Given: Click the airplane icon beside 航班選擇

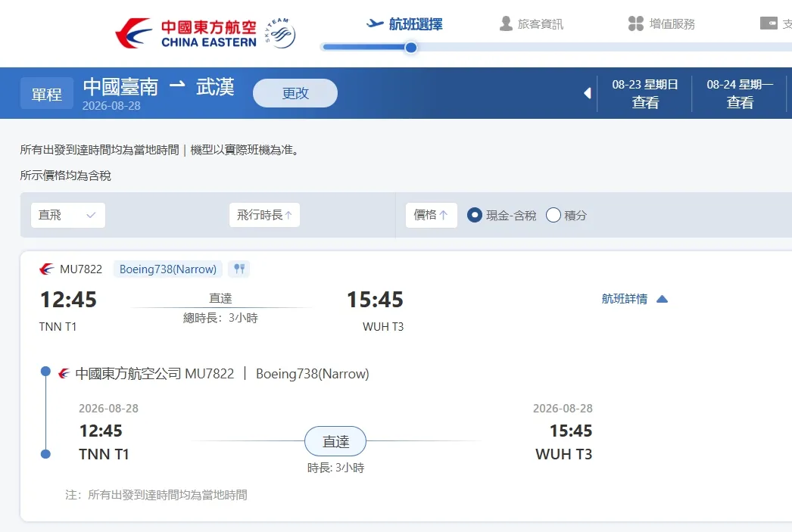Looking at the screenshot, I should tap(375, 23).
